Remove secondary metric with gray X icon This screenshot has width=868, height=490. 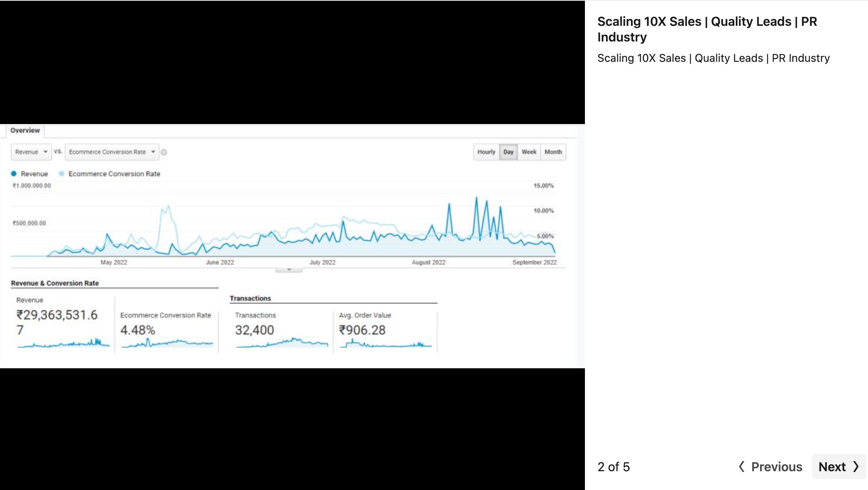pos(164,153)
